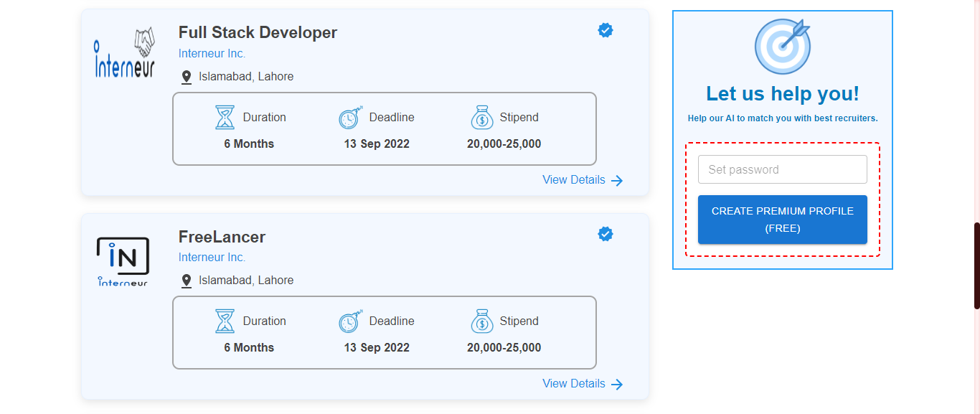Screen dimensions: 980x414
Task: Click the dark vertical page scrollbar thumb
Action: click(977, 265)
